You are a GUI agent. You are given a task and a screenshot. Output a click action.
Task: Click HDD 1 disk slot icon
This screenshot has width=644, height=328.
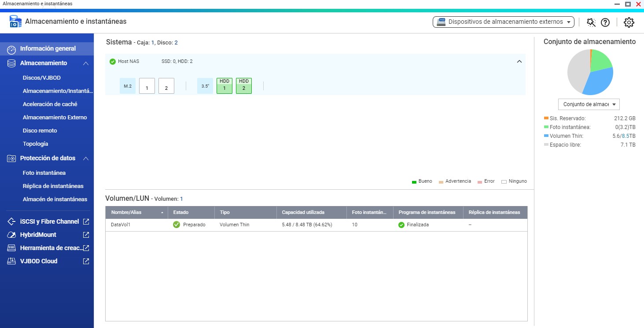pyautogui.click(x=224, y=86)
